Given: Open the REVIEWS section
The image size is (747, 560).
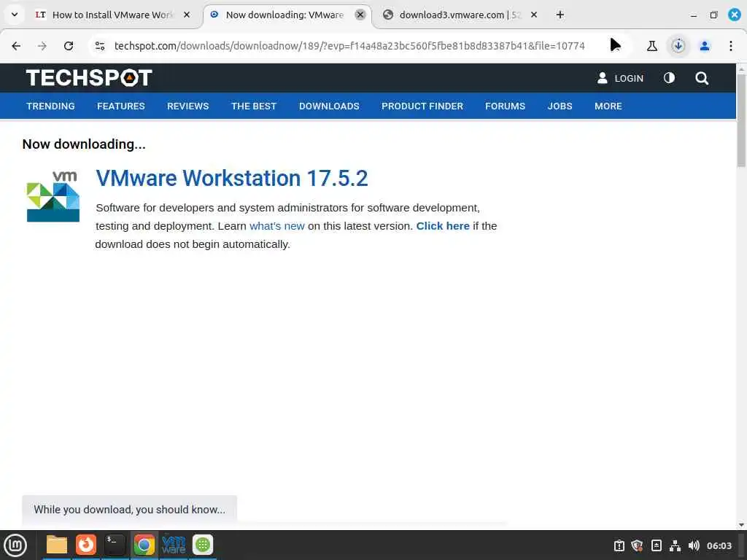Looking at the screenshot, I should coord(187,106).
